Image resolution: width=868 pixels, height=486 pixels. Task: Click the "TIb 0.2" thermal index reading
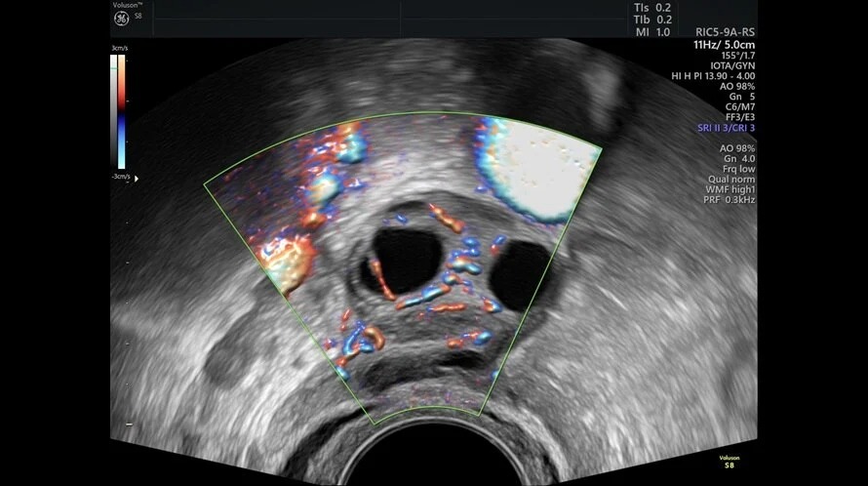pyautogui.click(x=652, y=20)
